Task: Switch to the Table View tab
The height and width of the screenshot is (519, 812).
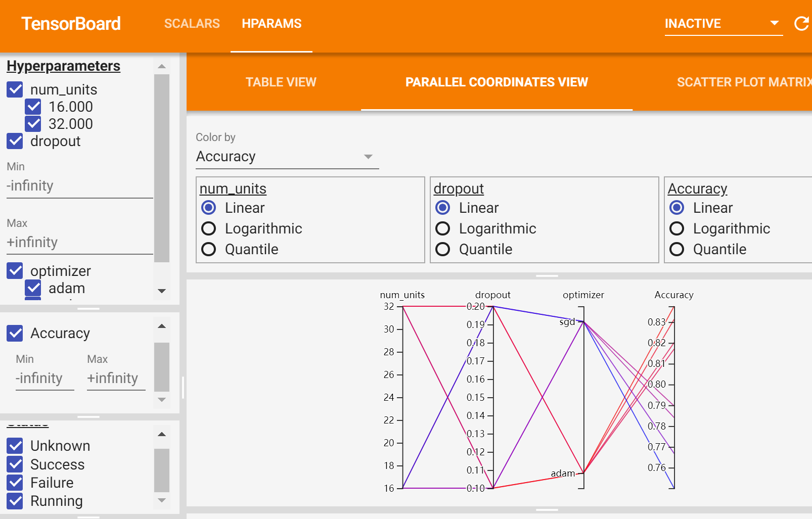Action: (x=281, y=82)
